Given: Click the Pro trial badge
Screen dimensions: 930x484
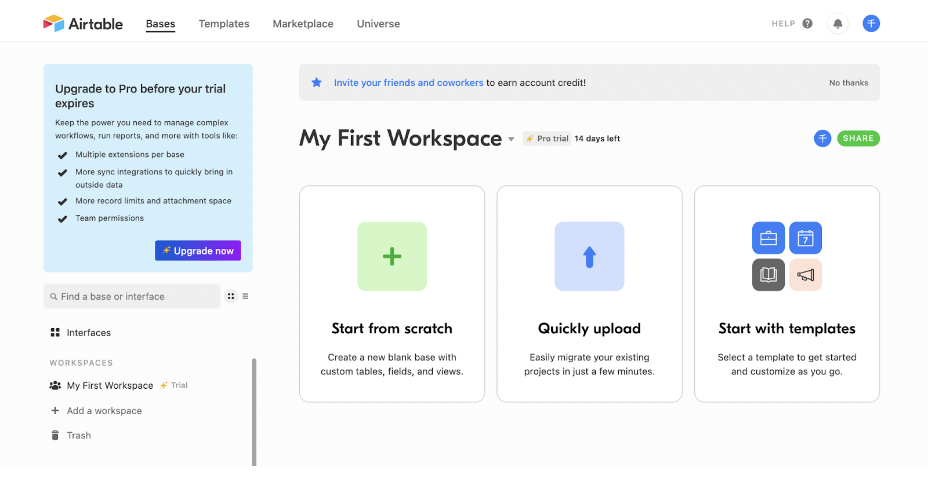Looking at the screenshot, I should tap(547, 138).
